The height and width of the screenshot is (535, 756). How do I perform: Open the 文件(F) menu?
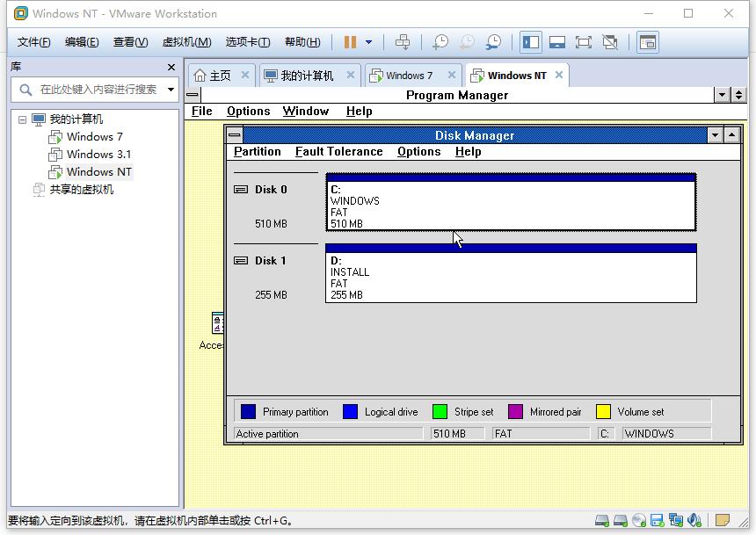pyautogui.click(x=33, y=42)
